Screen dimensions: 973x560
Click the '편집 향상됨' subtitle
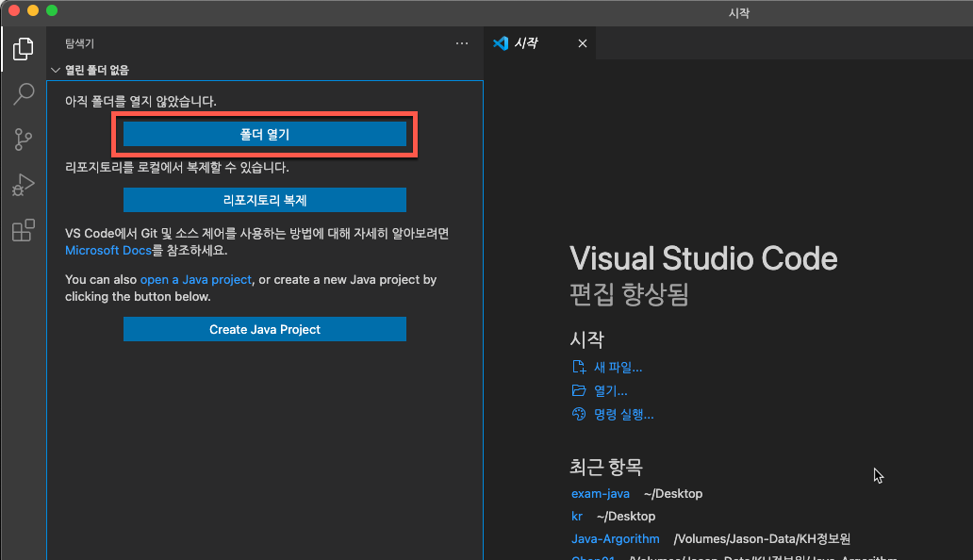(x=629, y=294)
